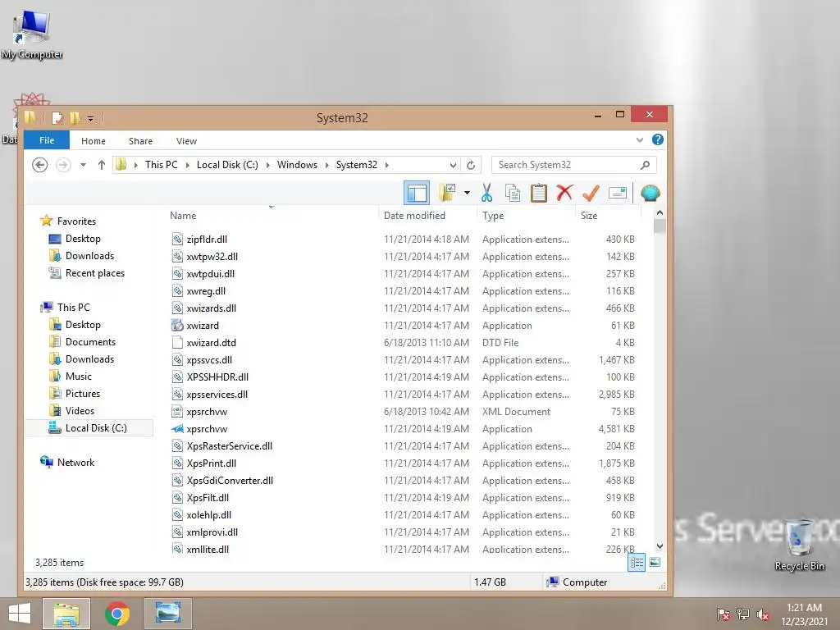Click This PC in the address bar
840x630 pixels.
[162, 165]
